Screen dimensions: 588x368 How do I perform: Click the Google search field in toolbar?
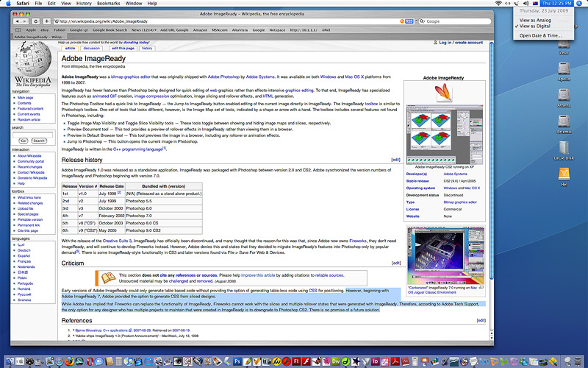click(454, 21)
